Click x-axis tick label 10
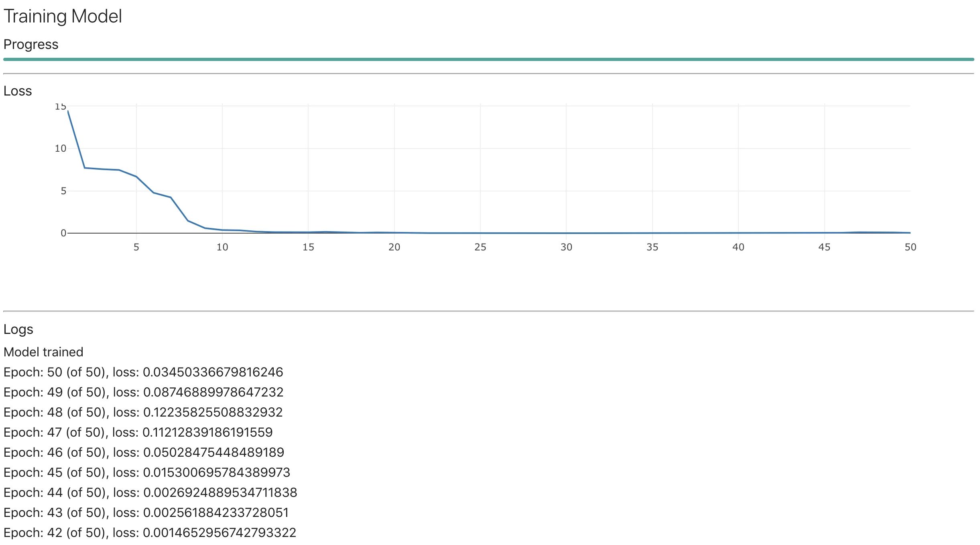The width and height of the screenshot is (980, 545). pos(222,247)
